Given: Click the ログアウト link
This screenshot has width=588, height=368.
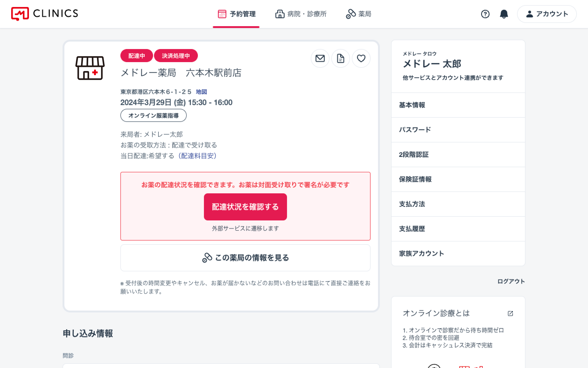Looking at the screenshot, I should (x=511, y=281).
